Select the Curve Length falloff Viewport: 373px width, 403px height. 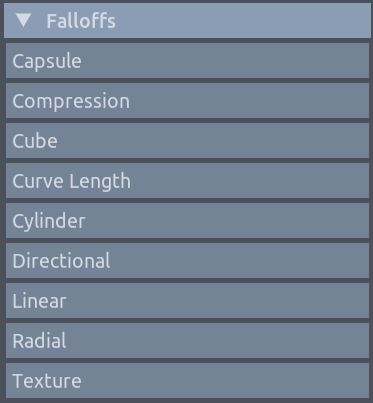tap(187, 181)
